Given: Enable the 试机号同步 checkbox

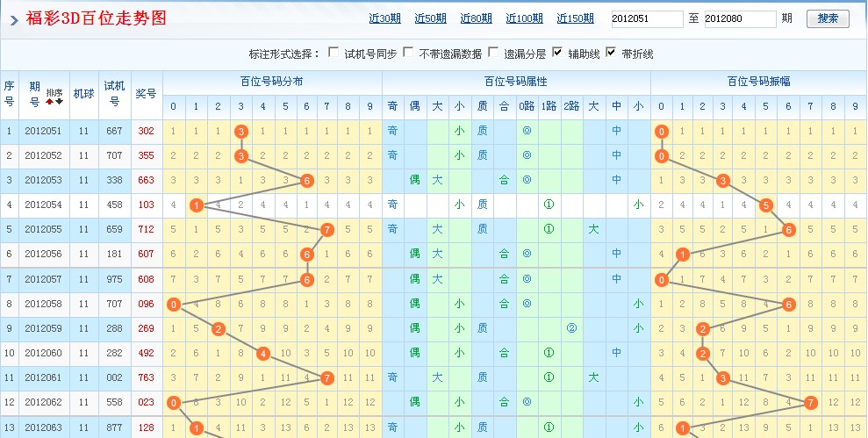Looking at the screenshot, I should [x=334, y=52].
